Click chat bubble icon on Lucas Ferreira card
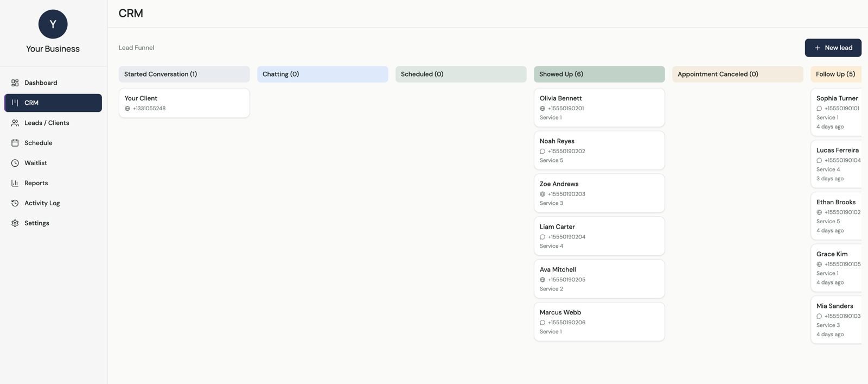Image resolution: width=868 pixels, height=384 pixels. (819, 161)
